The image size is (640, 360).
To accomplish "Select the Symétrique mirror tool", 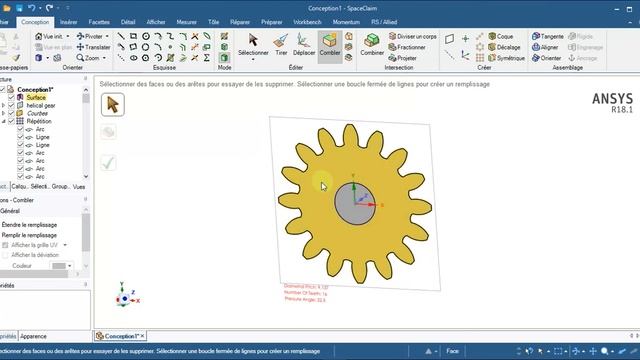I will point(507,58).
